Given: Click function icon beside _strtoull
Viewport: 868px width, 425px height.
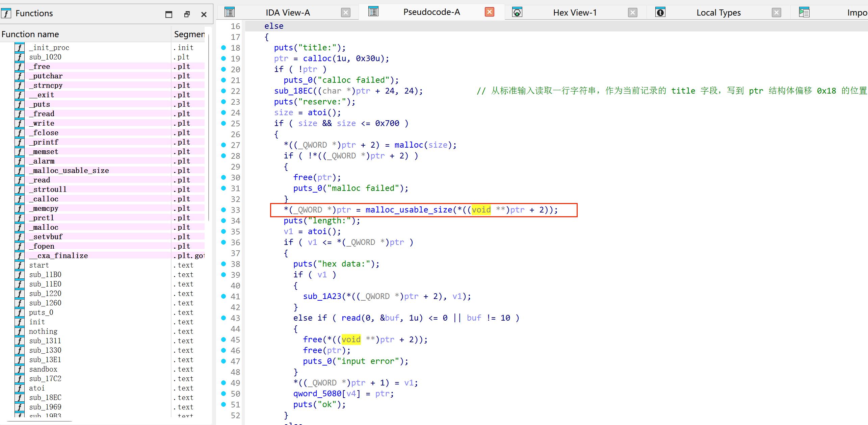Looking at the screenshot, I should point(20,190).
